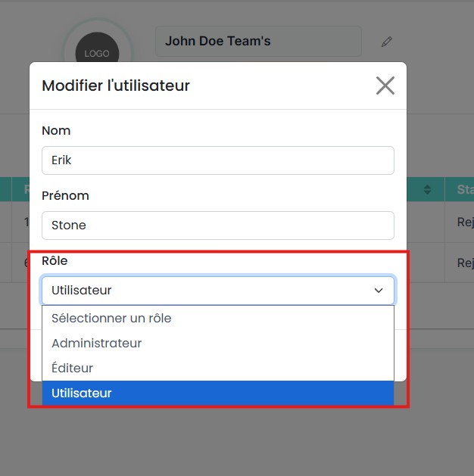Click the first row's "Rej" status cell
Viewport: 474px width, 476px height.
(x=464, y=222)
